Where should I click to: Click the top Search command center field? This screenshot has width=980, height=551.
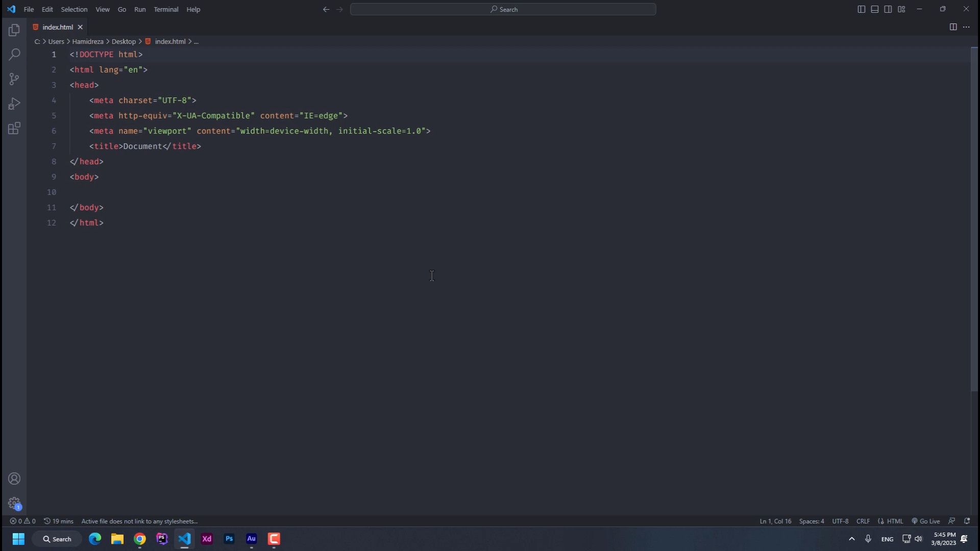click(503, 9)
